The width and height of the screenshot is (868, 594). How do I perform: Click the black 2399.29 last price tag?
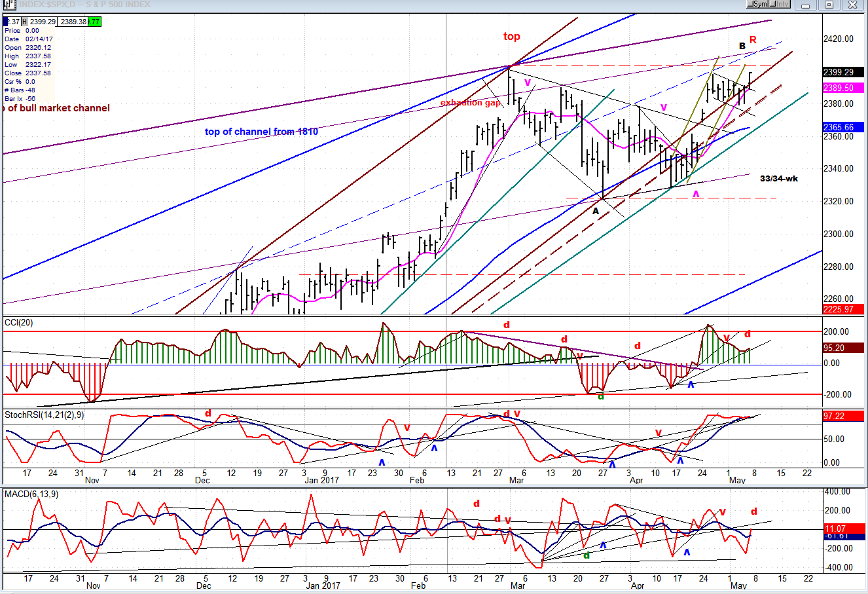coord(839,73)
